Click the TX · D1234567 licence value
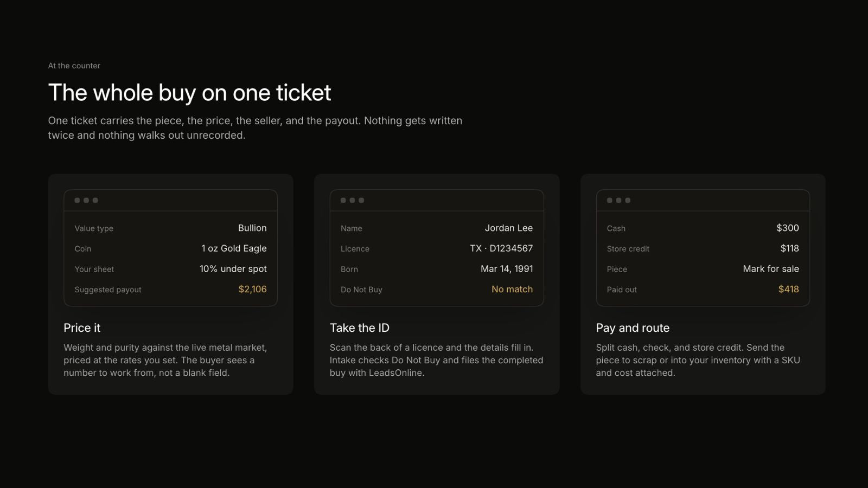The height and width of the screenshot is (488, 868). [x=501, y=248]
